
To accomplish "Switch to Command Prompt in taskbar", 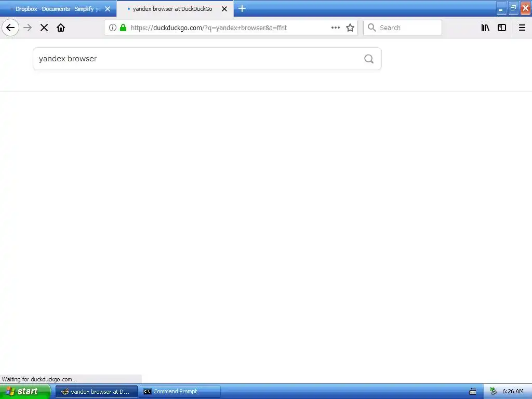I will tap(180, 392).
